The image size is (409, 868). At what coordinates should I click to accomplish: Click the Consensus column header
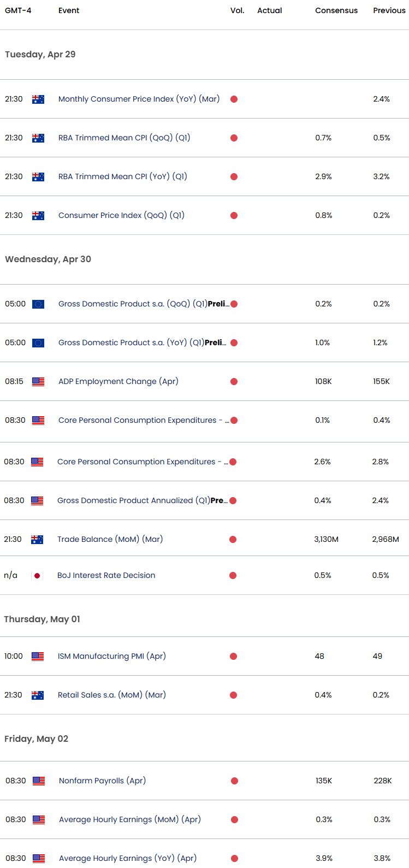(336, 10)
